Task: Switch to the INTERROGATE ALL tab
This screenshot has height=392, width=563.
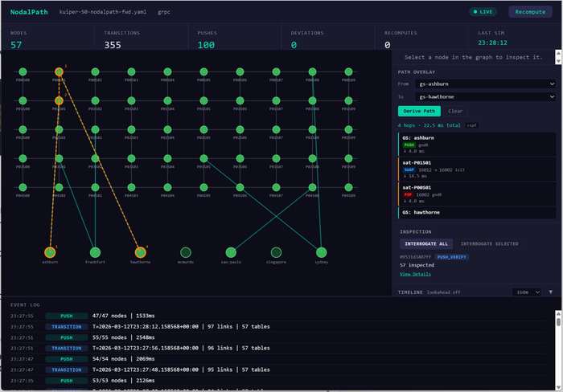Action: pyautogui.click(x=426, y=244)
